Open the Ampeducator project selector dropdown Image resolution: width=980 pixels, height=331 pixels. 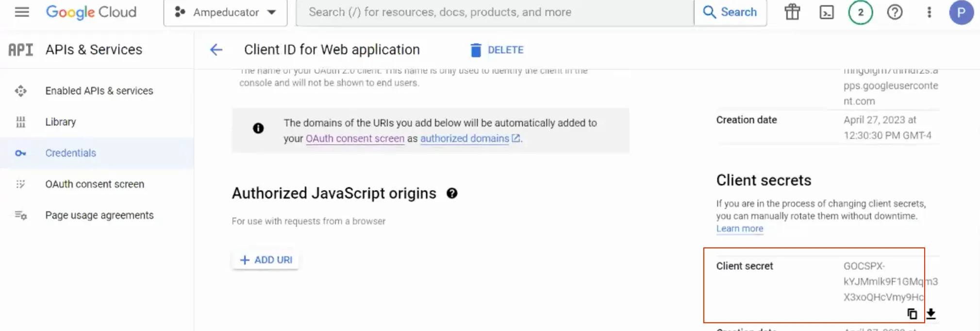(226, 12)
